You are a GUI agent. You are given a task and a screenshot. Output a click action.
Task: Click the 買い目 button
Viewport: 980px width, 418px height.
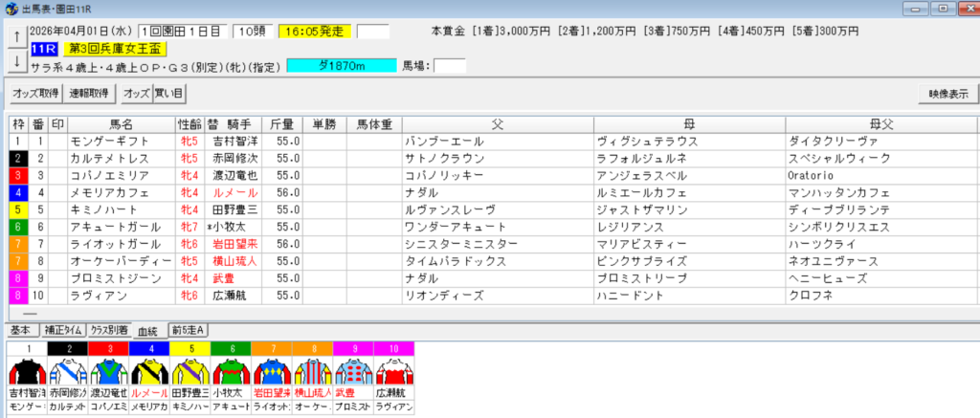click(169, 94)
